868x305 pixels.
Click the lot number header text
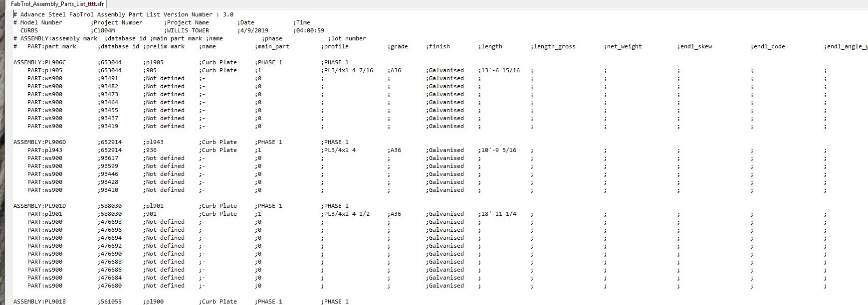[x=349, y=38]
